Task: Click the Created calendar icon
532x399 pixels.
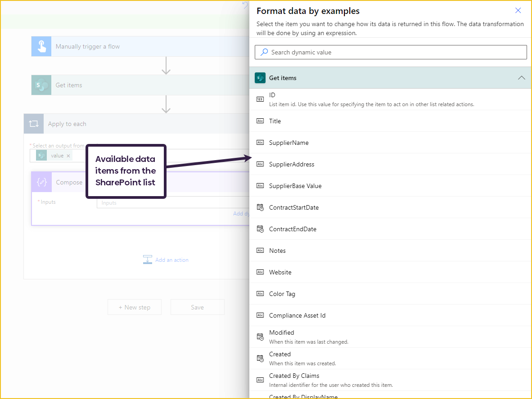Action: [x=260, y=359]
